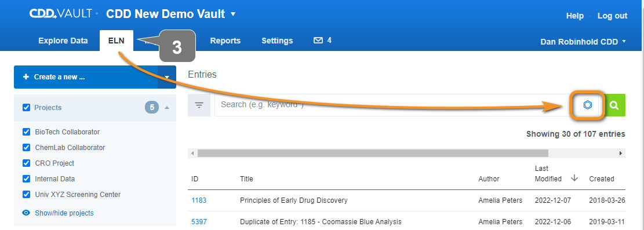Toggle the CRO Project checkbox
This screenshot has width=644, height=230.
26,163
